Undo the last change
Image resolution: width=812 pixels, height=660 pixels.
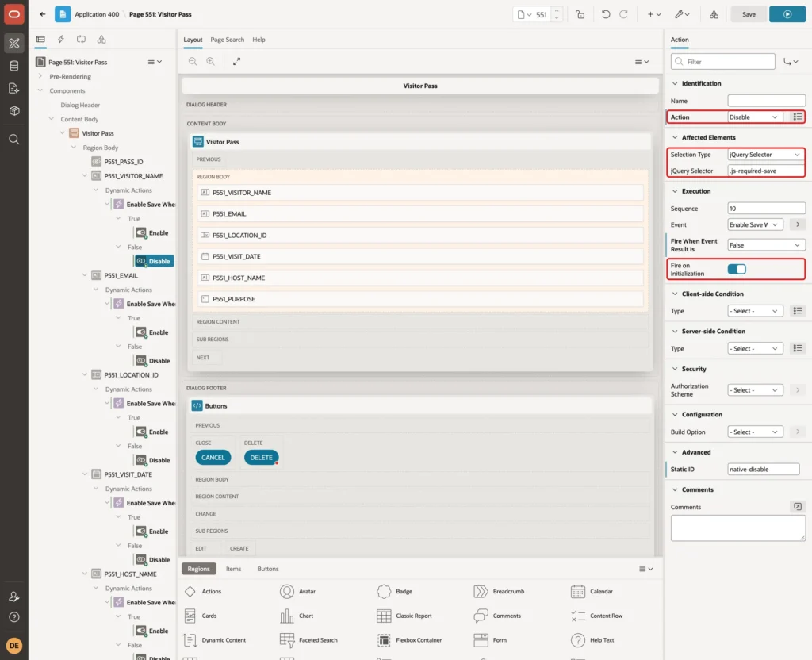(605, 14)
